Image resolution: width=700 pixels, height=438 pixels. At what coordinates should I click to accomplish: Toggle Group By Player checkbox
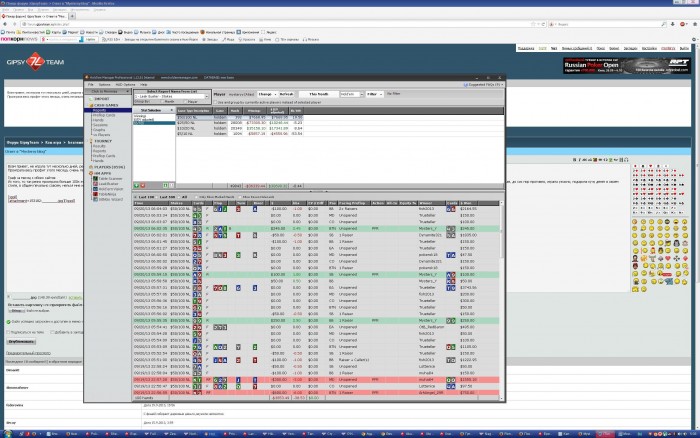(x=186, y=102)
